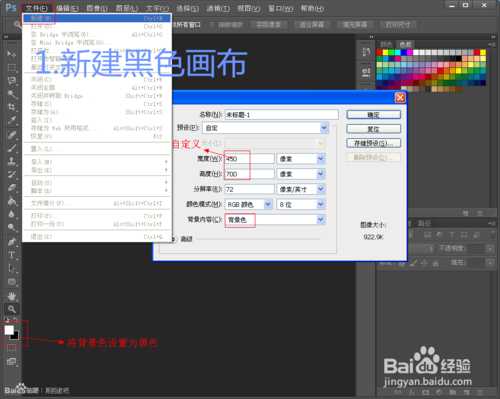Screen dimensions: 500x399
Task: Select the Rectangle shape tool
Action: pos(11,282)
